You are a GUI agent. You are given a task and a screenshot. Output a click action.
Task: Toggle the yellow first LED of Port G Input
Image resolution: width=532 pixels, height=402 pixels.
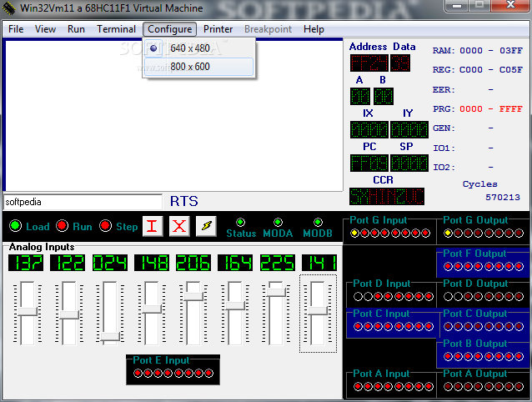(x=354, y=233)
